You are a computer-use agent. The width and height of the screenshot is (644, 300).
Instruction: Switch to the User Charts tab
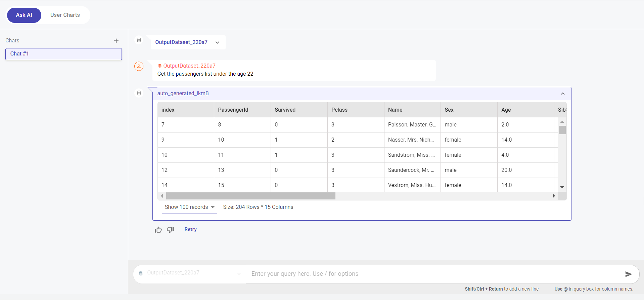[65, 15]
